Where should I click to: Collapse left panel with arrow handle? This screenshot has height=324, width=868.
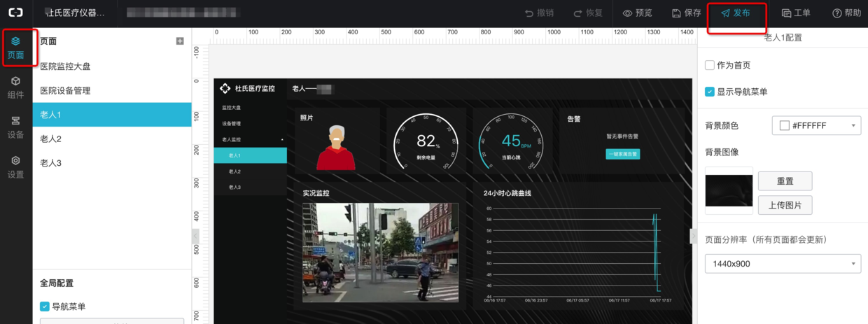coord(195,237)
